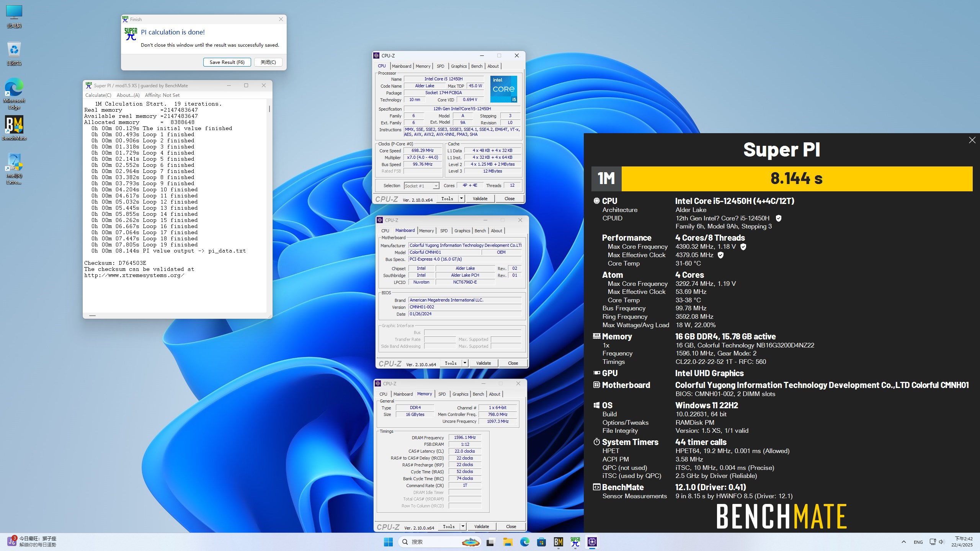Click Max Effective Clock verified shield icon

point(720,255)
